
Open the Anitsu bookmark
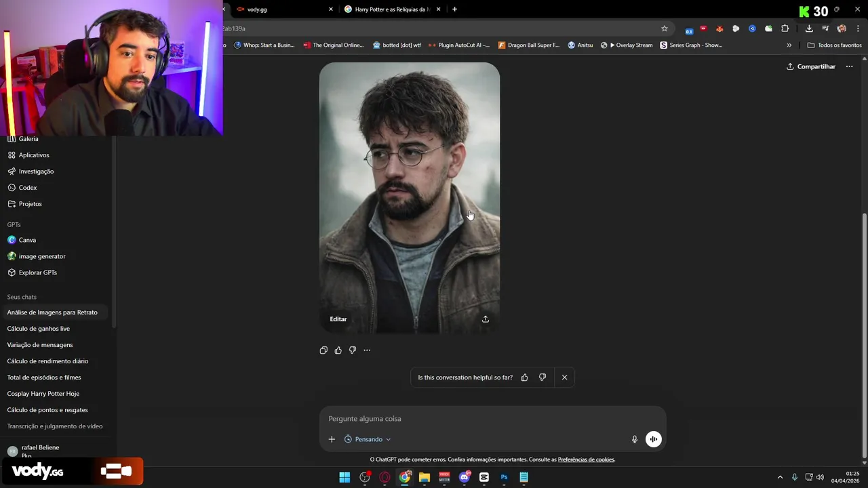coord(580,45)
